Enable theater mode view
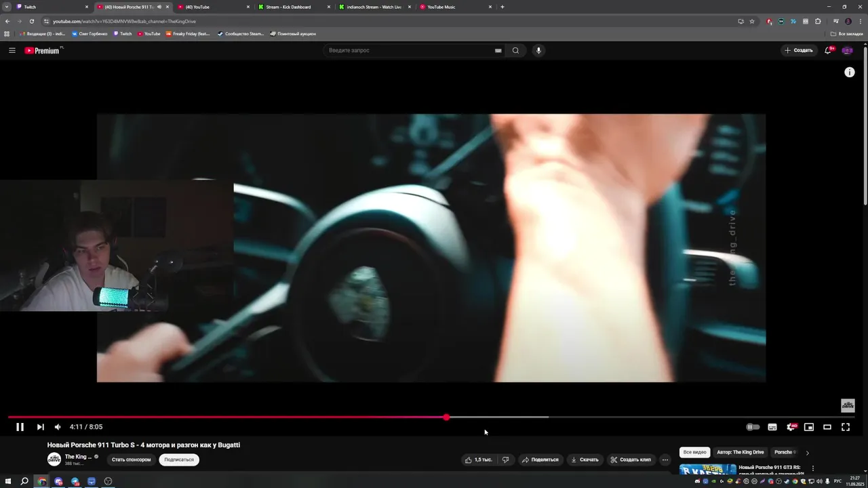868x488 pixels. tap(827, 427)
